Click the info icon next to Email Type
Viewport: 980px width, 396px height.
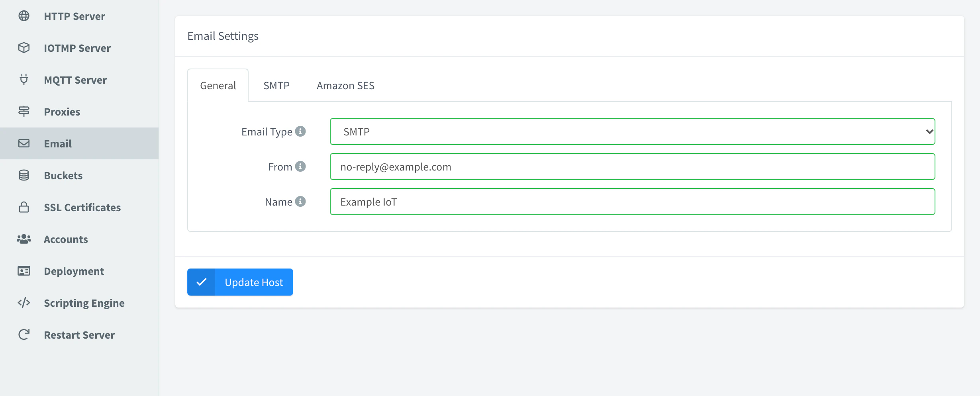[300, 131]
